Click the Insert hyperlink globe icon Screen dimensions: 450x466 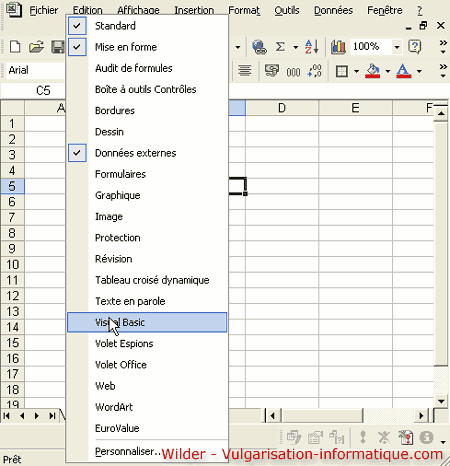[x=259, y=47]
